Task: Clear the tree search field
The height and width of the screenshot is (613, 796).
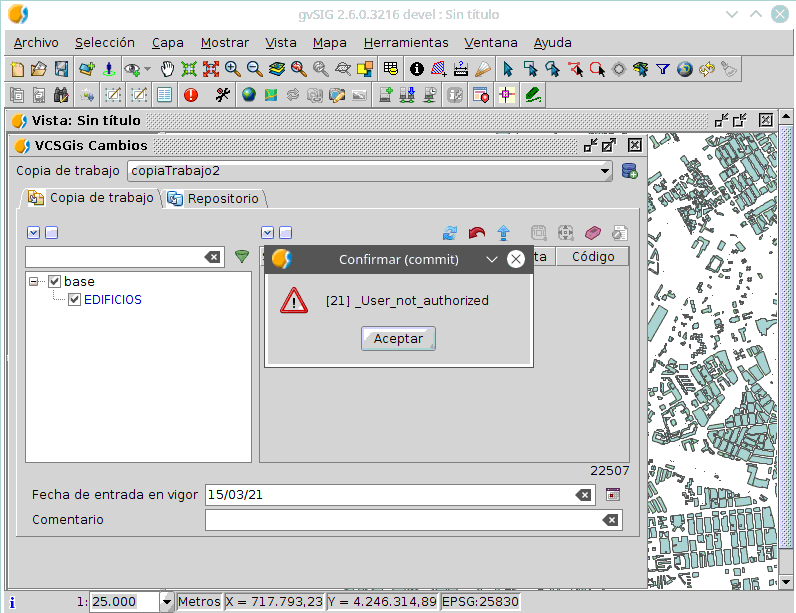Action: point(213,257)
